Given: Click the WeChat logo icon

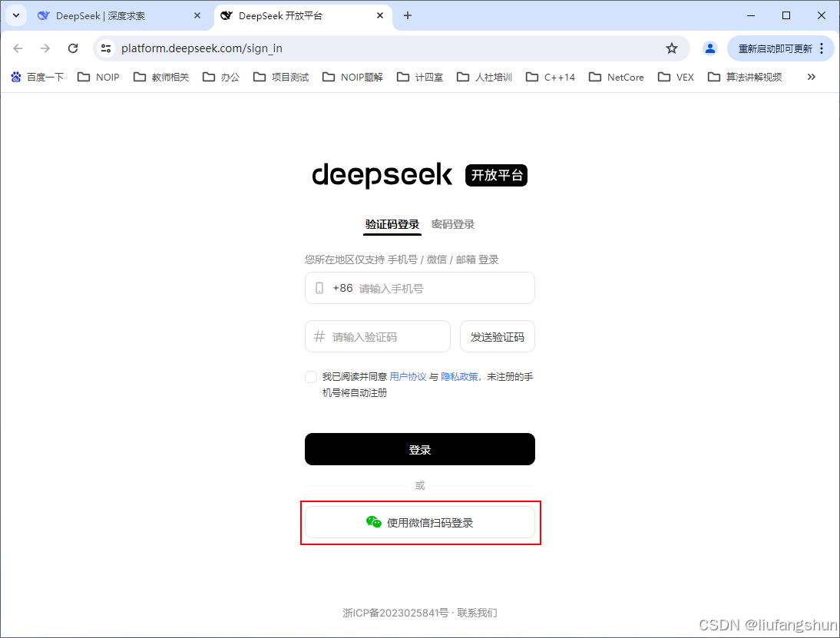Looking at the screenshot, I should (x=373, y=522).
